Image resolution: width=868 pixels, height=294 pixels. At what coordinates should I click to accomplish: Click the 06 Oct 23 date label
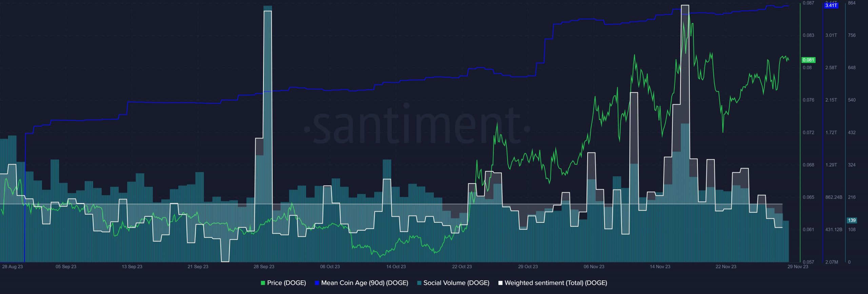pos(330,267)
